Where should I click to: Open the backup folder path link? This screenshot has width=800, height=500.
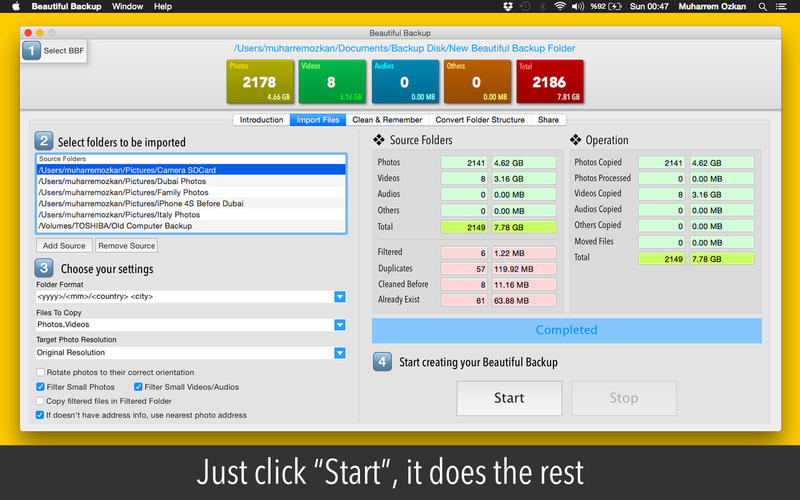[x=404, y=48]
